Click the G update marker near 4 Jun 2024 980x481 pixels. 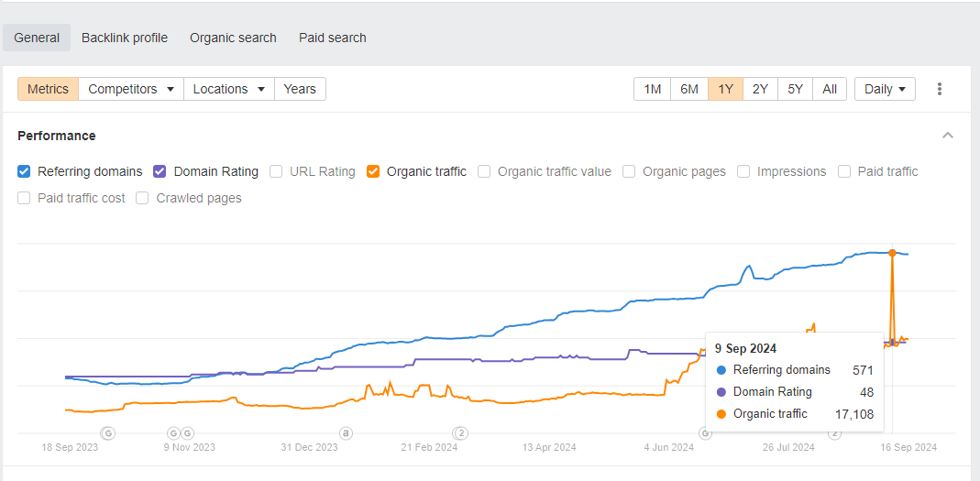point(706,432)
